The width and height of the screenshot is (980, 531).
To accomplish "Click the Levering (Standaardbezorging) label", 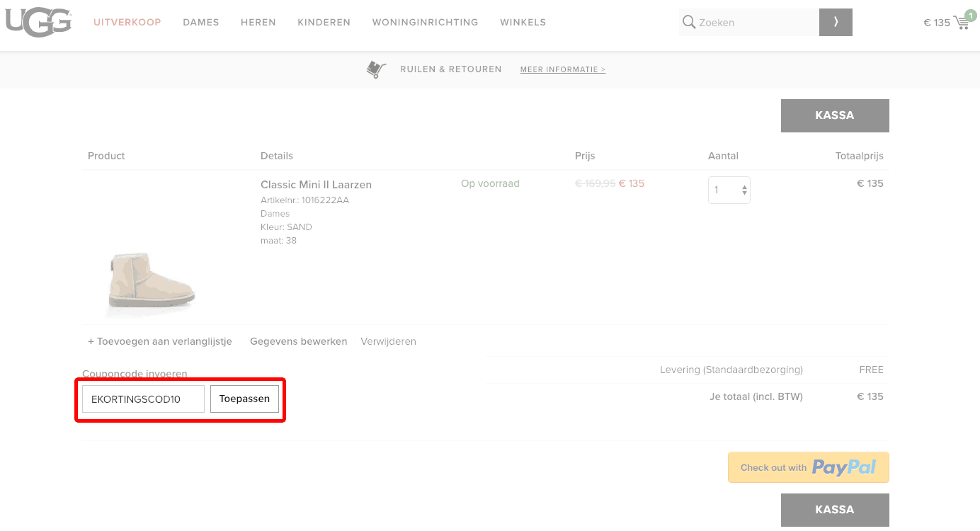I will (731, 370).
